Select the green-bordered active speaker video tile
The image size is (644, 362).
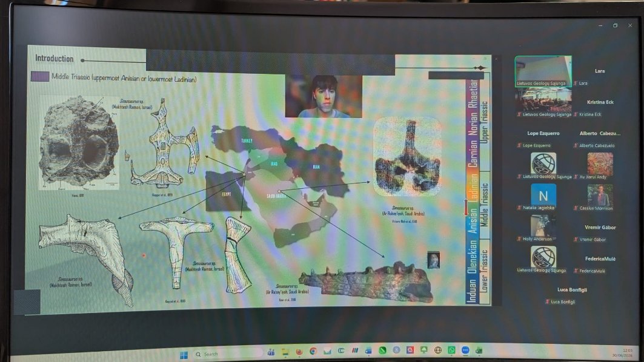pos(543,71)
